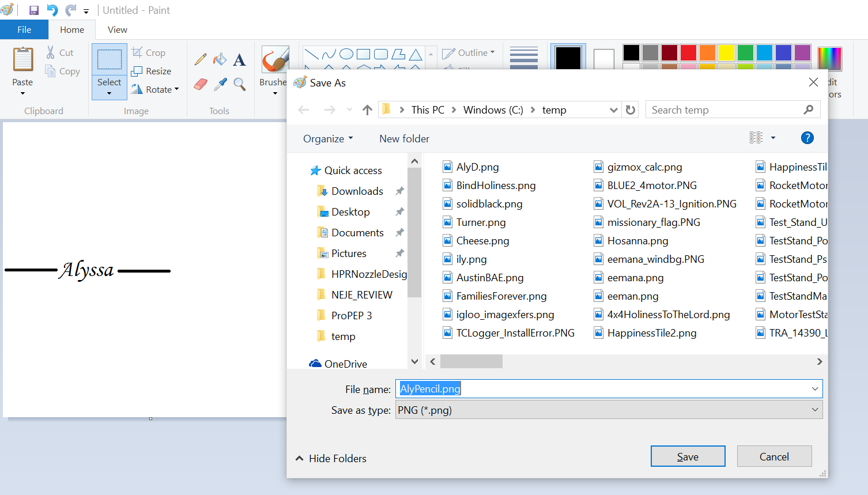Viewport: 868px width, 495px height.
Task: Click New folder button
Action: (x=404, y=138)
